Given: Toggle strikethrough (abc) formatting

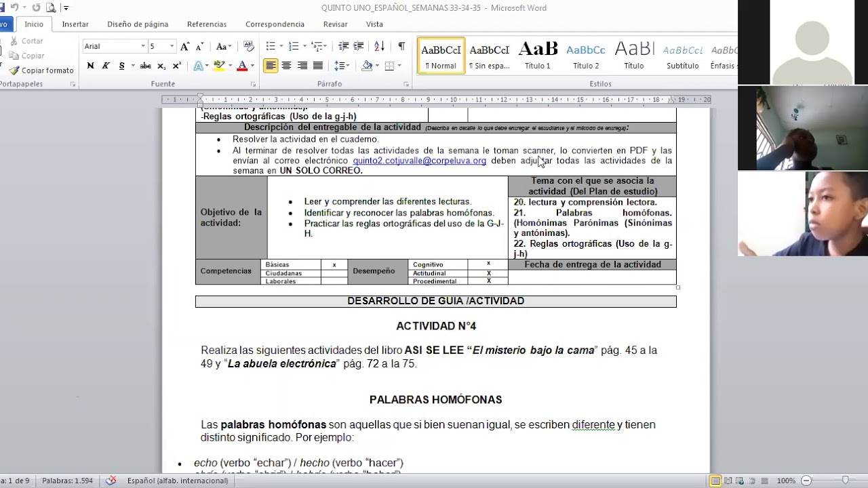Looking at the screenshot, I should [145, 66].
